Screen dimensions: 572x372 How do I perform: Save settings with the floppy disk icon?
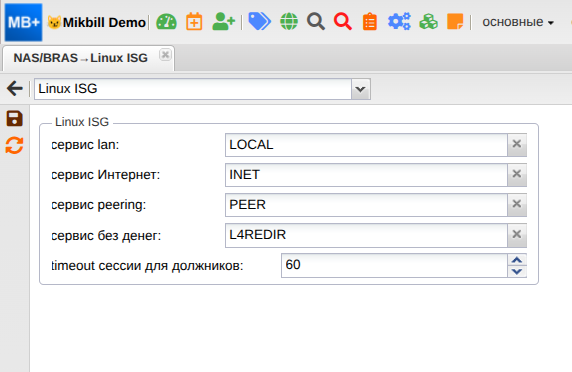(15, 119)
